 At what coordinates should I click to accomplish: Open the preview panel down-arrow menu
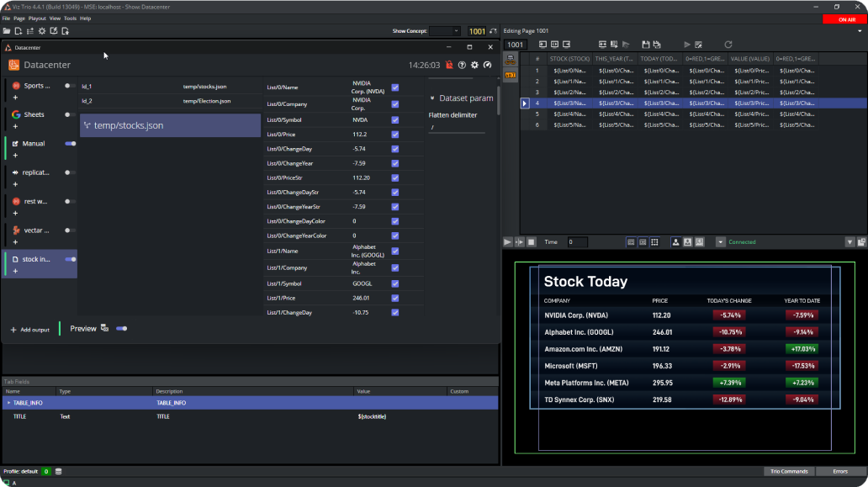point(849,242)
